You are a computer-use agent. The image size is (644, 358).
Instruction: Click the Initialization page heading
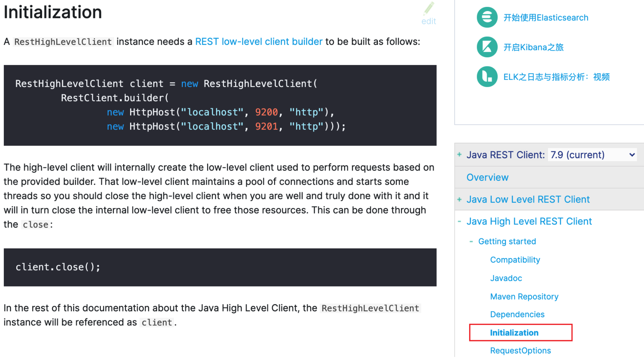click(x=53, y=12)
